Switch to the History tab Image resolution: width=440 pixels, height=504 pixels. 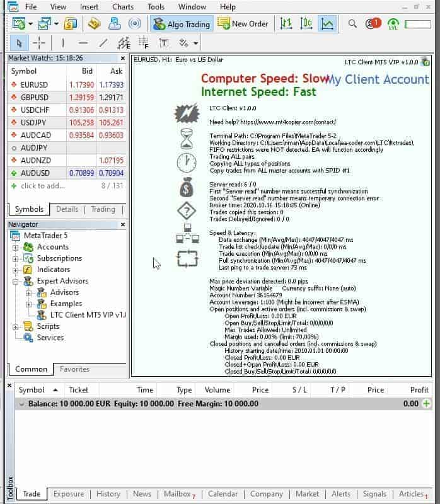108,494
